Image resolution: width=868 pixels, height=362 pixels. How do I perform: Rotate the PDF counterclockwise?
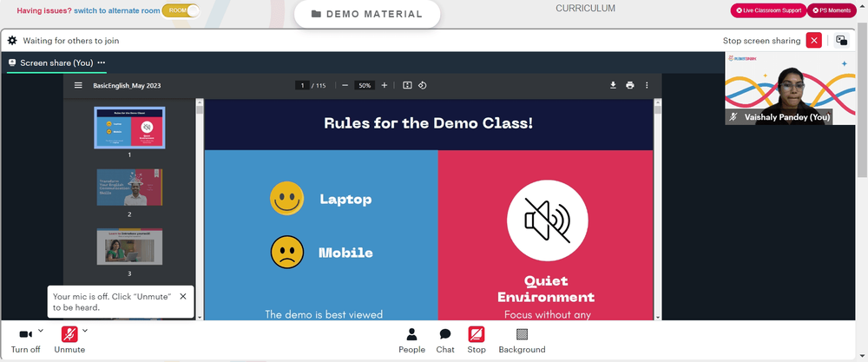pyautogui.click(x=423, y=85)
